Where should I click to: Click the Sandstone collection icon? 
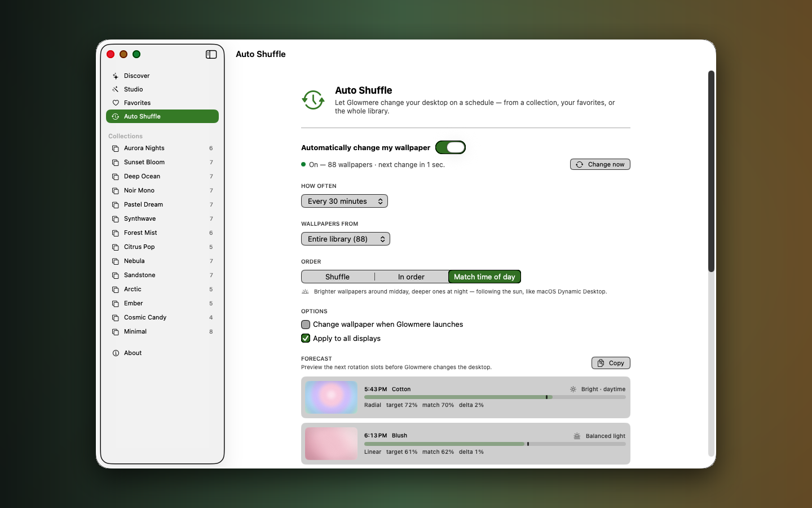116,275
